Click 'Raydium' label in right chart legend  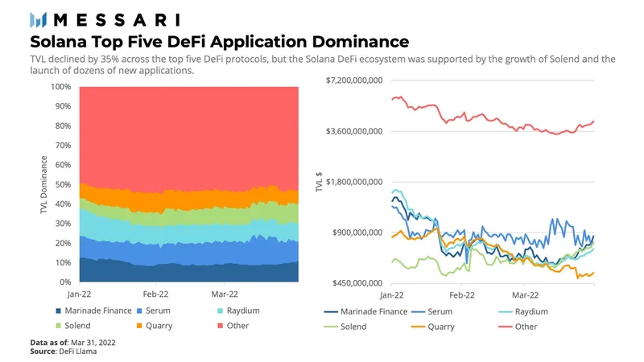click(x=531, y=311)
